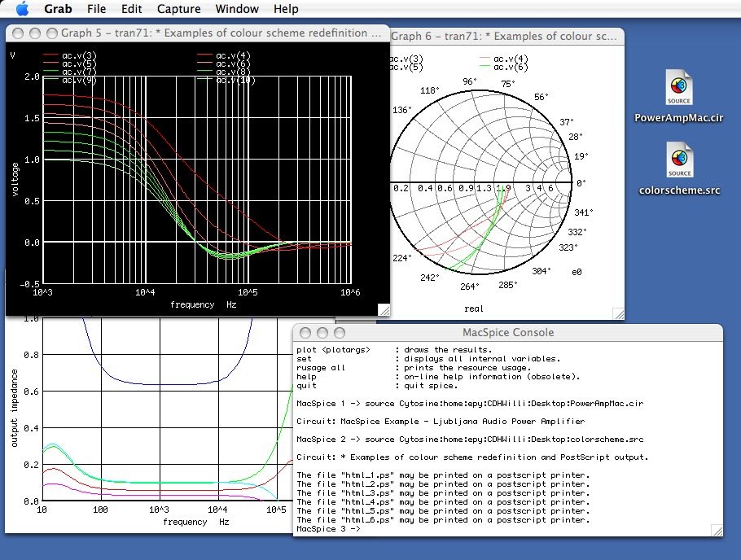Open the Grab application menu
Screen dimensions: 741x560
(x=57, y=9)
